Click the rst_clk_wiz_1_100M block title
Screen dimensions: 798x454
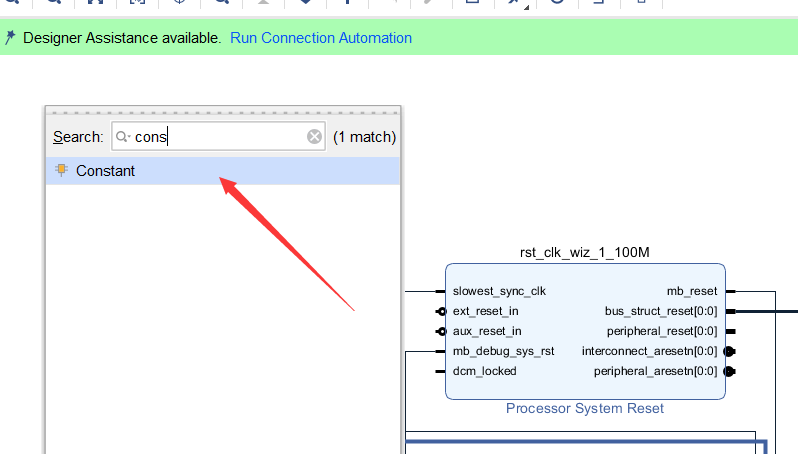coord(585,253)
